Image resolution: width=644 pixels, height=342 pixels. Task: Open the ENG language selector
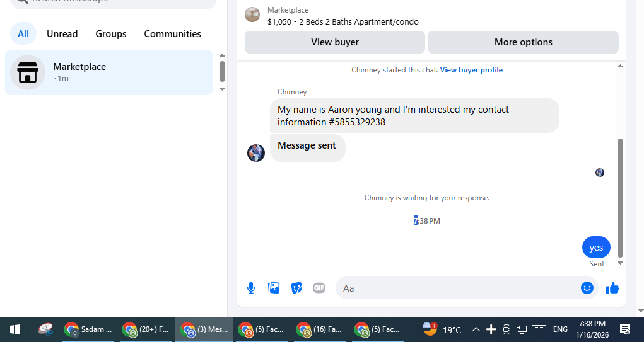560,329
